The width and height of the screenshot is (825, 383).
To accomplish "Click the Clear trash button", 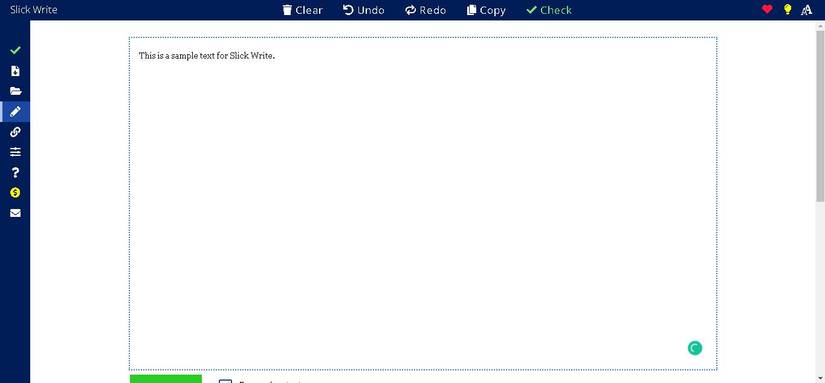I will (x=303, y=10).
